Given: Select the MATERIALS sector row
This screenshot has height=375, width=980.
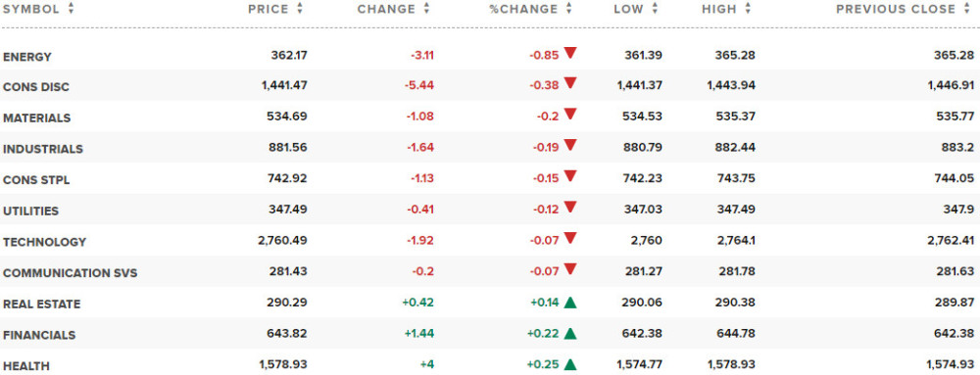Looking at the screenshot, I should coord(490,117).
